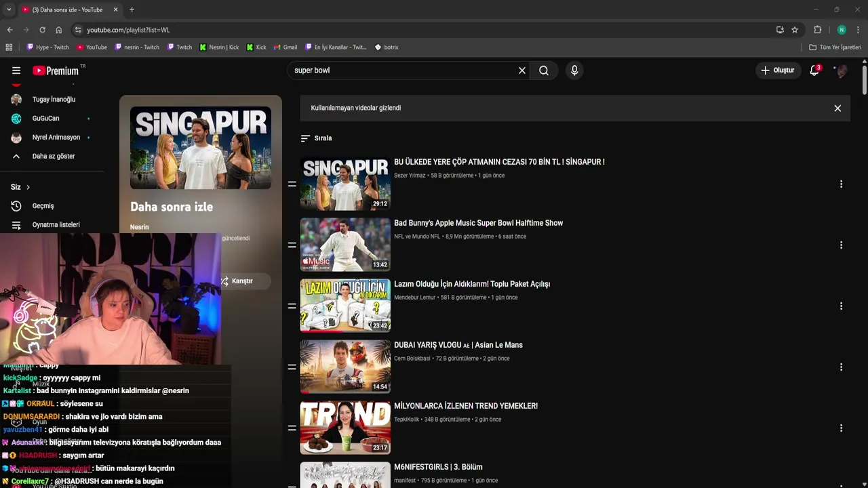Open Cem Bolukbasi channel link

(x=412, y=359)
